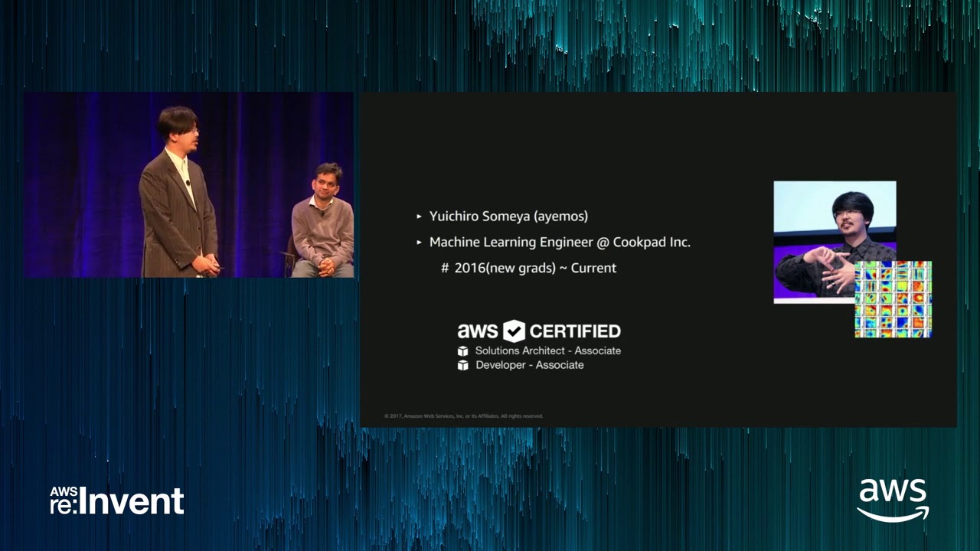Click the cube icon beside Solutions Architect
Image resolution: width=980 pixels, height=551 pixels.
pyautogui.click(x=462, y=351)
